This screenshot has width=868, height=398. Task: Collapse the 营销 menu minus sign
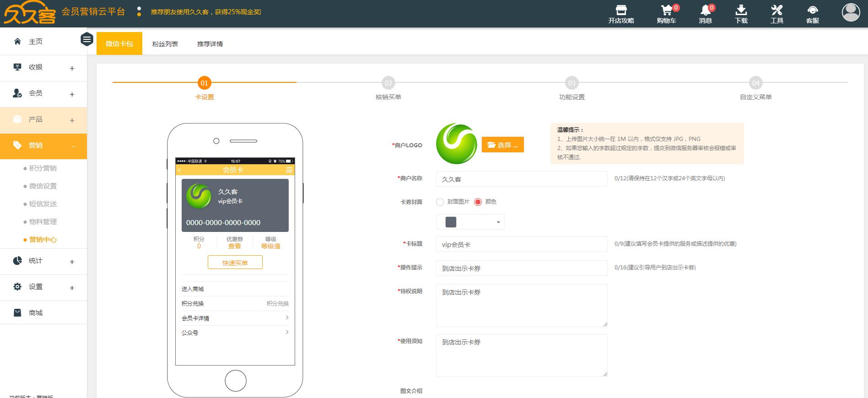coord(73,146)
